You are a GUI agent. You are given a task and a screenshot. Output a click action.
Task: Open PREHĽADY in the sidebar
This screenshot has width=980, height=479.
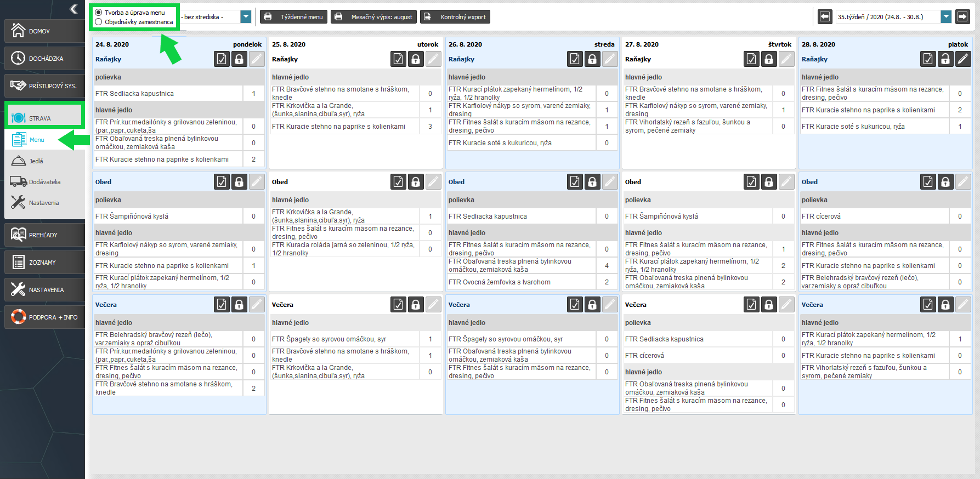pos(44,235)
